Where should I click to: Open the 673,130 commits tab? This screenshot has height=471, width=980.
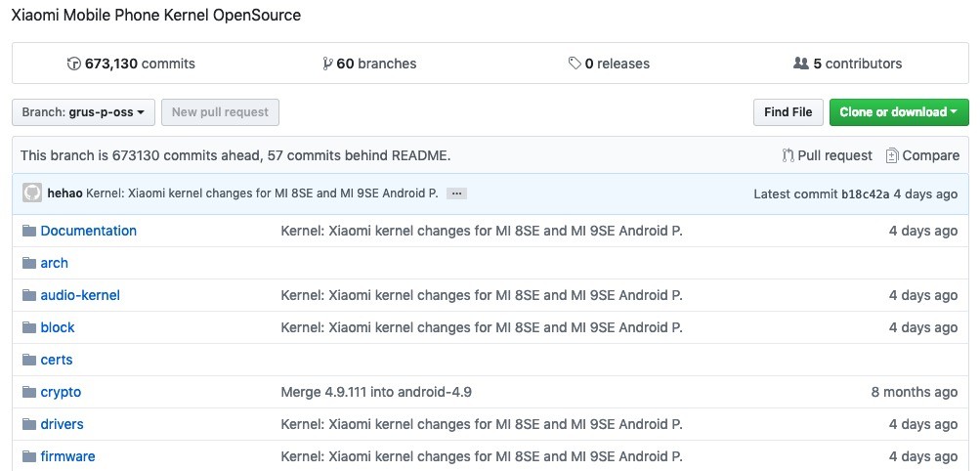[x=131, y=64]
